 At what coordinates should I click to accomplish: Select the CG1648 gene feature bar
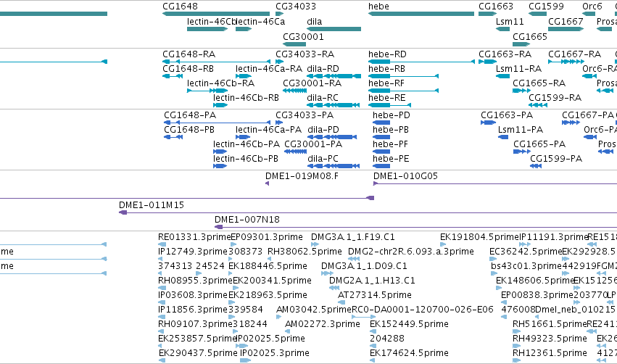coord(216,14)
